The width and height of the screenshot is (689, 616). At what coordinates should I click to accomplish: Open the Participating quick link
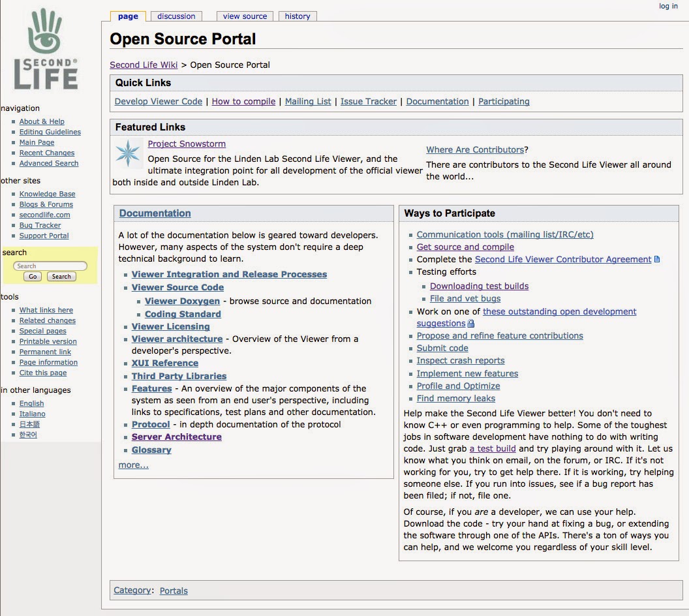point(504,102)
